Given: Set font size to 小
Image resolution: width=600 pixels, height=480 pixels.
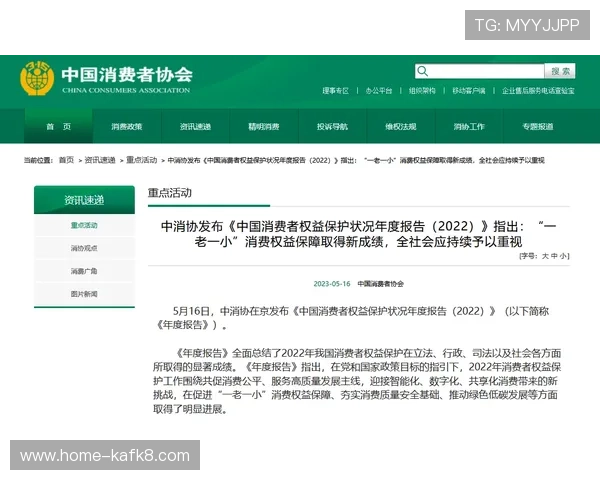Looking at the screenshot, I should [563, 256].
